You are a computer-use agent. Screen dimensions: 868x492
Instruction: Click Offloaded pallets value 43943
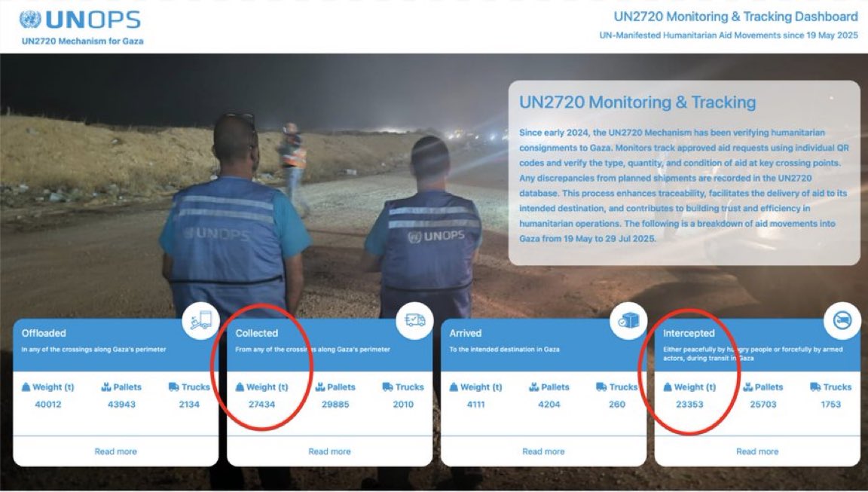[x=122, y=405]
